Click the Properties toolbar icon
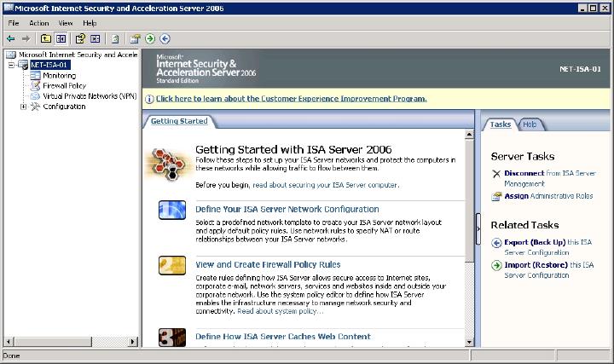Screen dimensions: 614x364 pos(80,38)
